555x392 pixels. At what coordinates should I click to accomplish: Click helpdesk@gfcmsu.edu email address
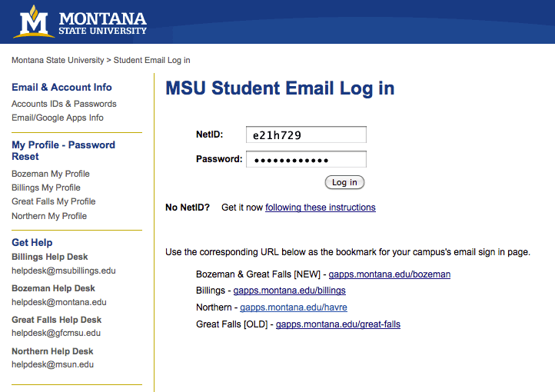click(56, 333)
